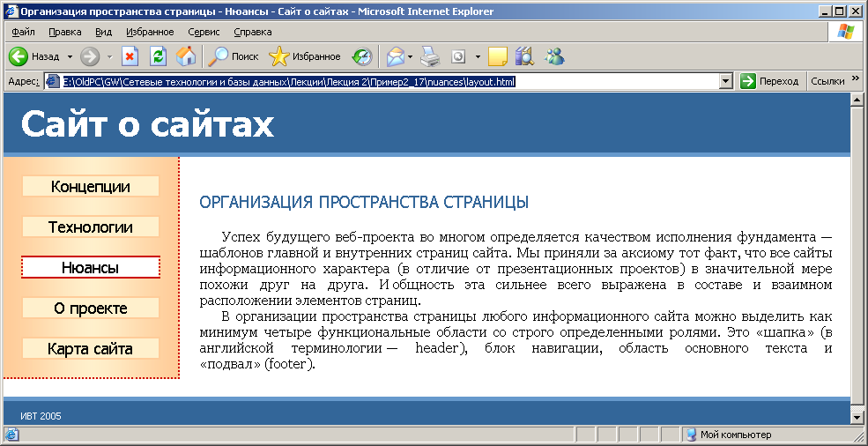Click the ИВТ 2005 footer text
This screenshot has width=868, height=446.
[x=41, y=416]
